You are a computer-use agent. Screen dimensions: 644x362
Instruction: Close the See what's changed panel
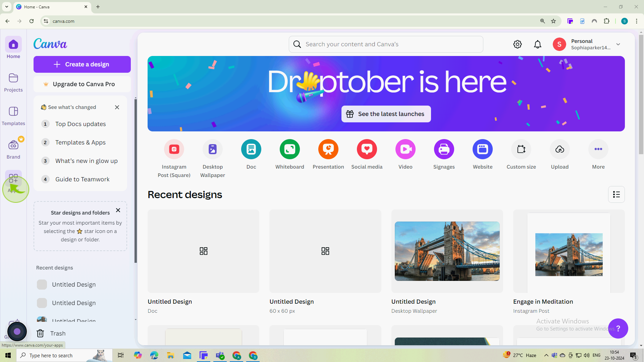(117, 107)
